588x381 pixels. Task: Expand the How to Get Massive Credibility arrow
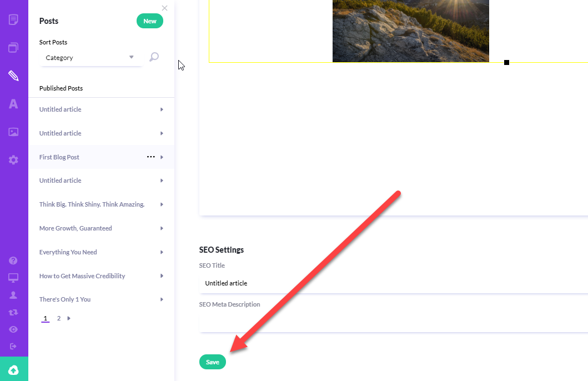pyautogui.click(x=162, y=276)
